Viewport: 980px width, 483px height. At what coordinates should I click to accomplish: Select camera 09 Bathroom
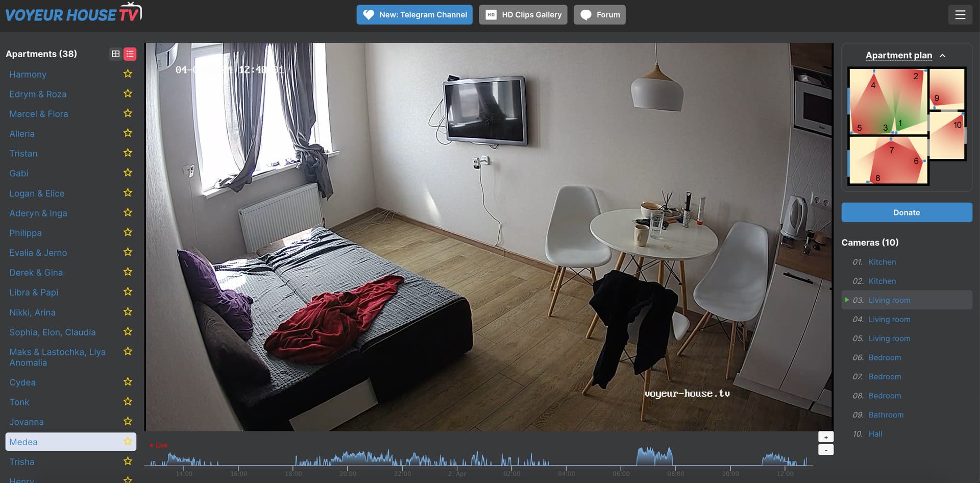click(x=886, y=415)
